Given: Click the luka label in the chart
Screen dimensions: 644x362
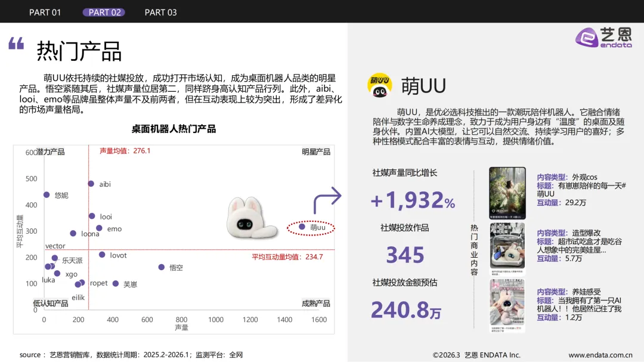Looking at the screenshot, I should (x=48, y=280).
